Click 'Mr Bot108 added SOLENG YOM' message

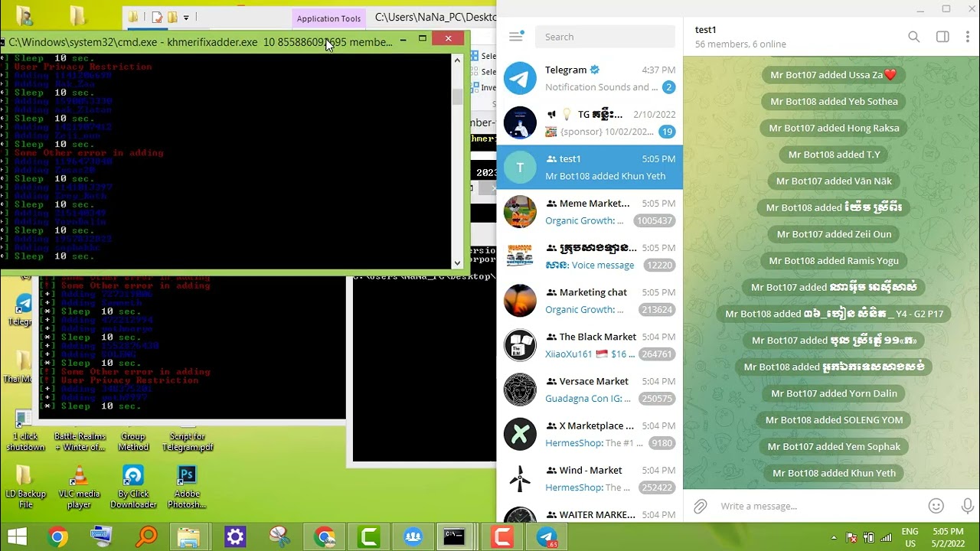(834, 420)
